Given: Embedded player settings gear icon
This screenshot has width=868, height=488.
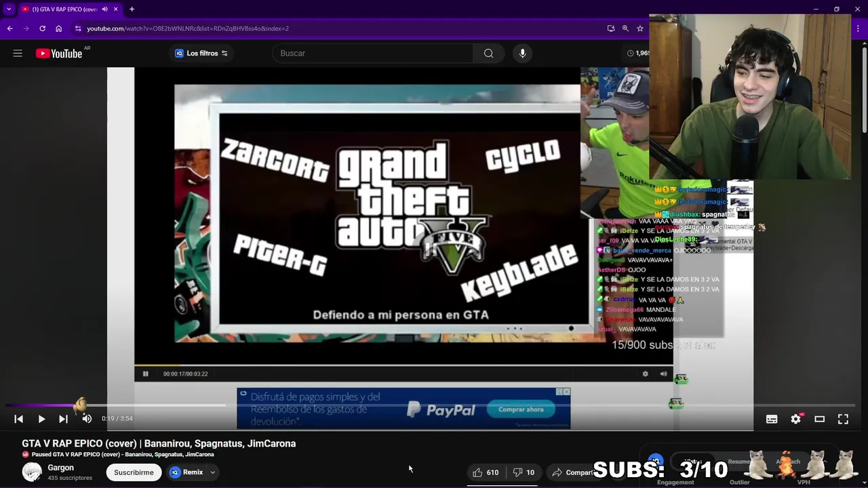Looking at the screenshot, I should [645, 373].
